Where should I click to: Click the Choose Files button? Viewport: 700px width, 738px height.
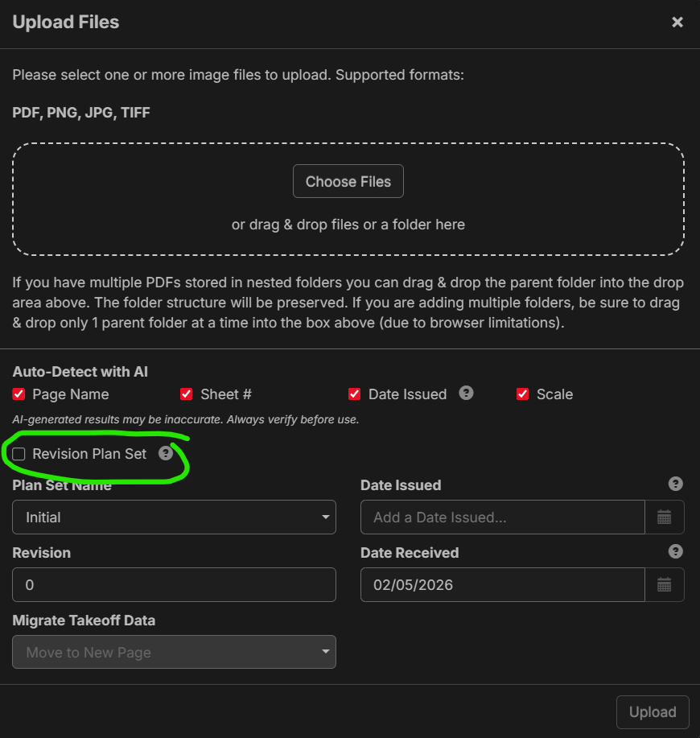pyautogui.click(x=348, y=182)
